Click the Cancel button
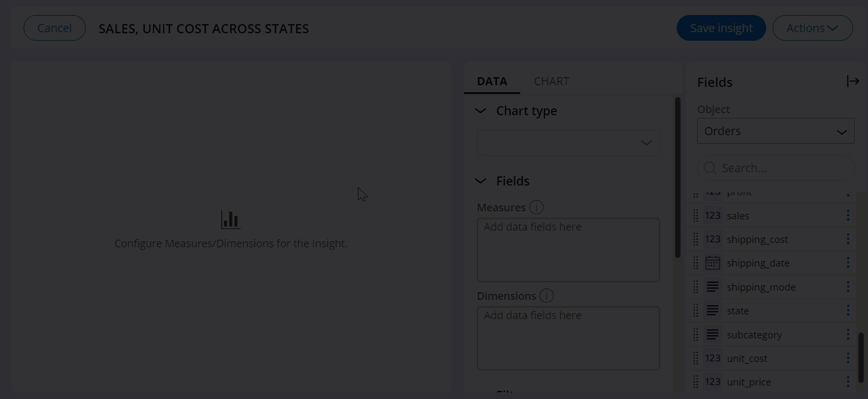 [55, 28]
